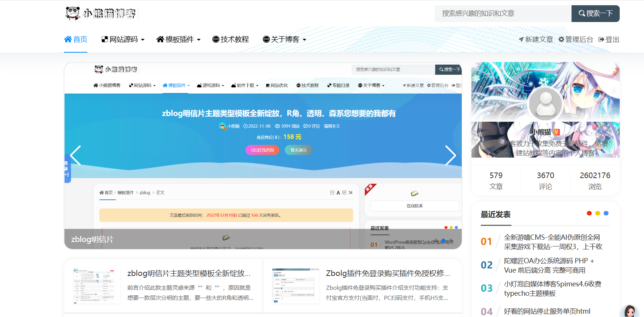Click the gear icon for 管理后台

pyautogui.click(x=561, y=39)
